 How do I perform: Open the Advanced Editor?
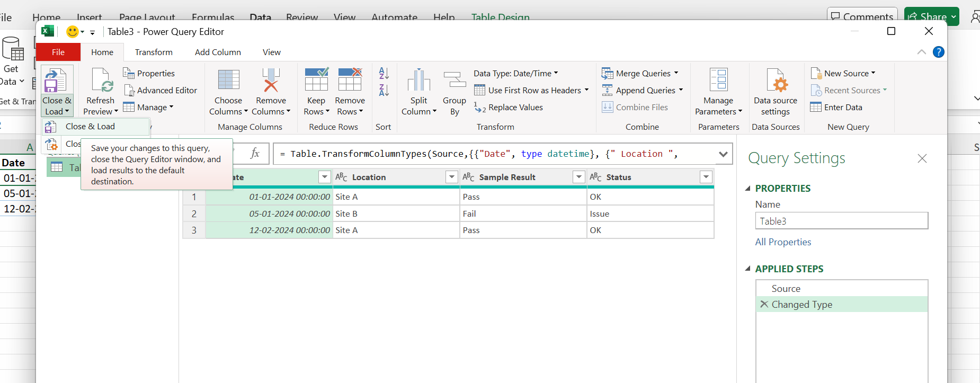pyautogui.click(x=161, y=90)
